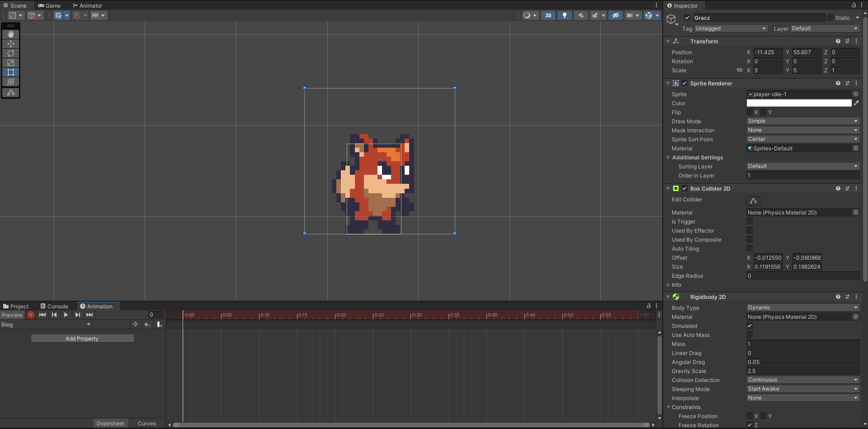The width and height of the screenshot is (868, 429).
Task: Activate the Rotate tool
Action: coord(10,53)
